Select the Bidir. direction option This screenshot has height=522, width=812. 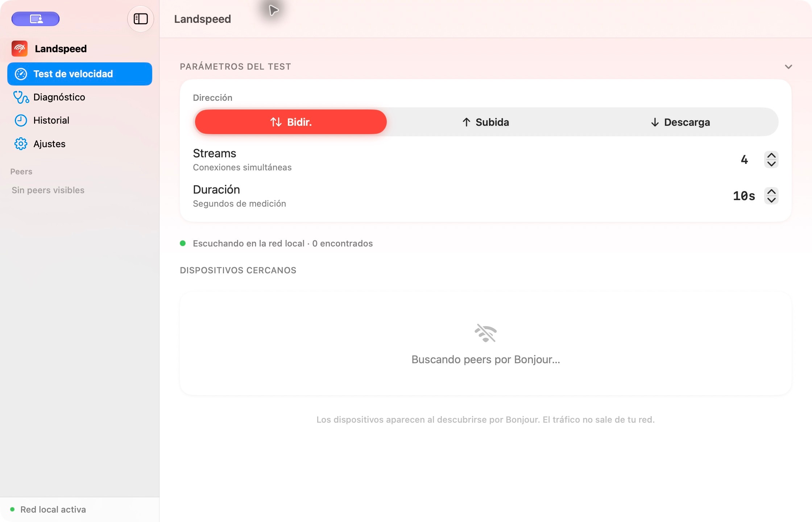pyautogui.click(x=291, y=122)
